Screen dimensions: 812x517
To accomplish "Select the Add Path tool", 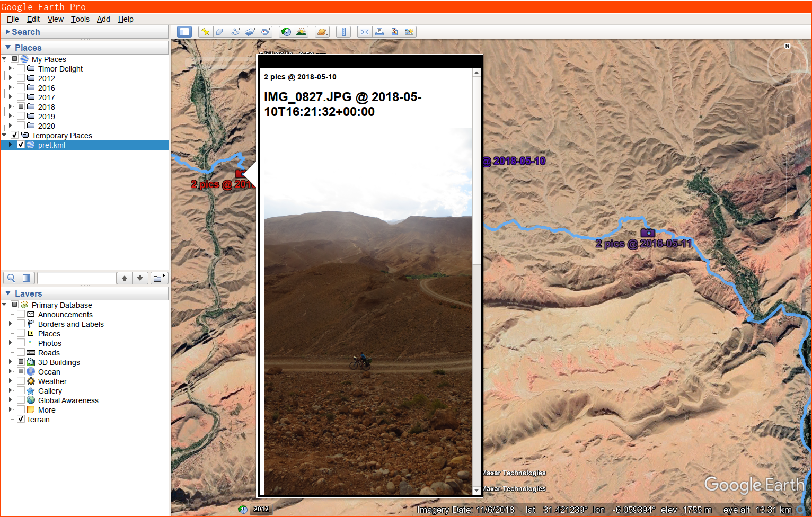I will pyautogui.click(x=235, y=32).
